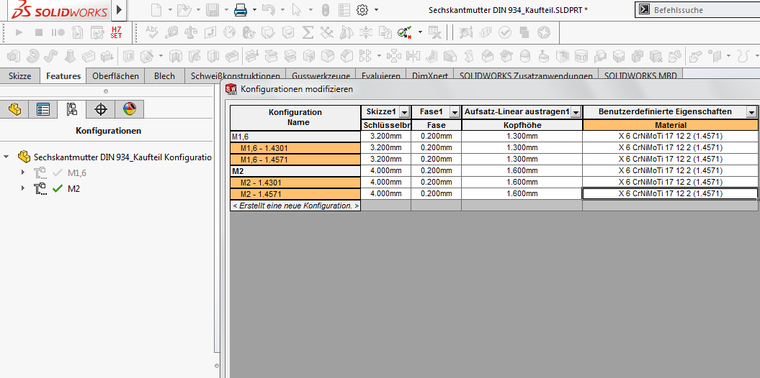Save the part with the diskette icon
Image resolution: width=760 pixels, height=378 pixels.
click(x=211, y=10)
